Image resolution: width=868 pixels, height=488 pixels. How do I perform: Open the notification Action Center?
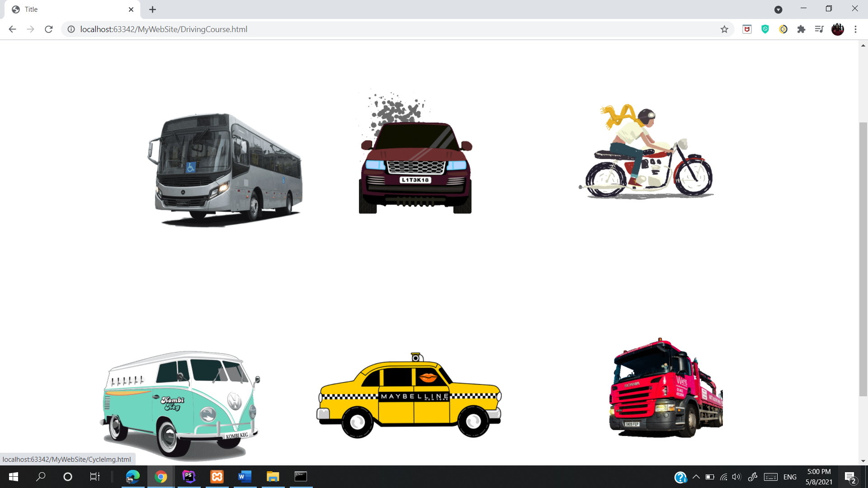(x=850, y=477)
